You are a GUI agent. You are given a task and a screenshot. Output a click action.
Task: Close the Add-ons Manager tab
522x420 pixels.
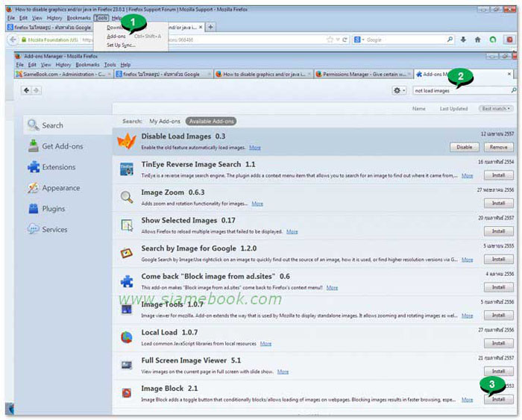pyautogui.click(x=509, y=74)
